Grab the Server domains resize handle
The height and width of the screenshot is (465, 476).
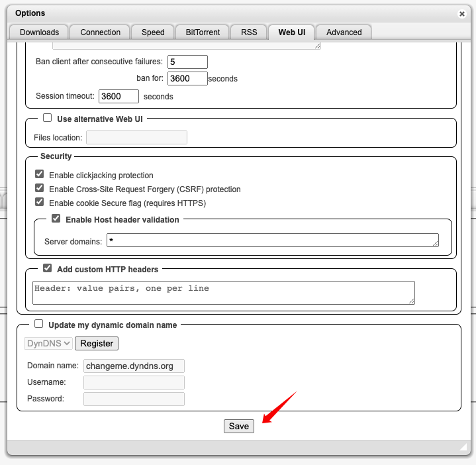point(436,243)
